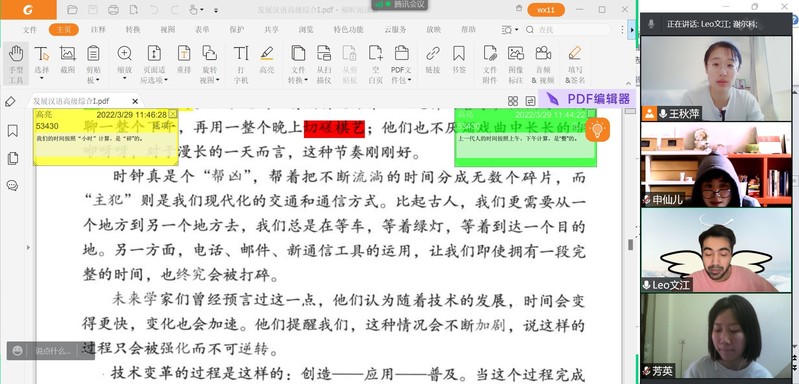This screenshot has height=384, width=799.
Task: Open the File (文件) menu
Action: (x=30, y=30)
